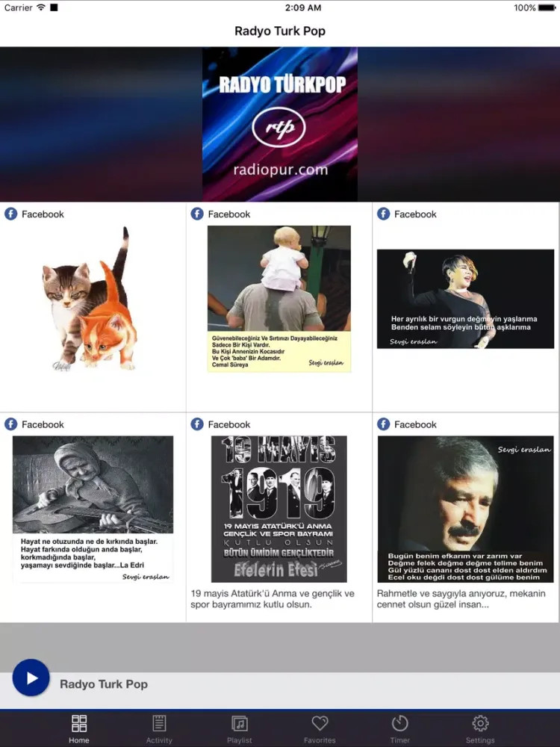560x747 pixels.
Task: Click Facebook icon on father quote post
Action: [x=197, y=214]
